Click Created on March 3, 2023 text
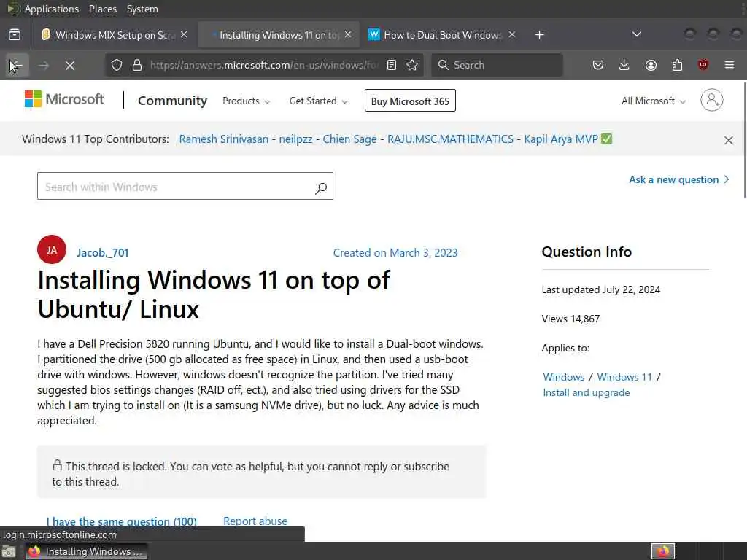The height and width of the screenshot is (560, 747). click(x=395, y=253)
